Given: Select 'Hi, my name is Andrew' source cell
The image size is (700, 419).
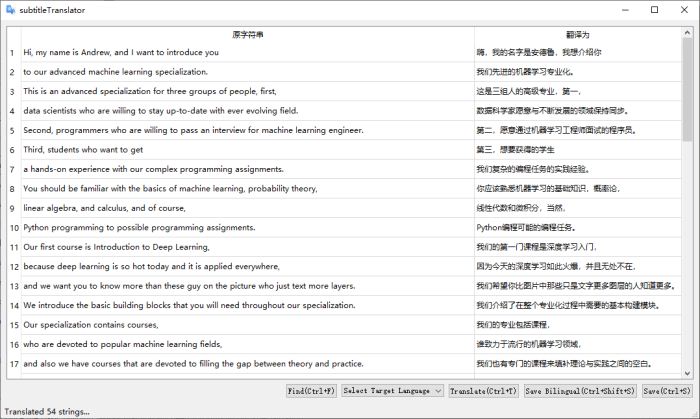Looking at the screenshot, I should point(248,52).
